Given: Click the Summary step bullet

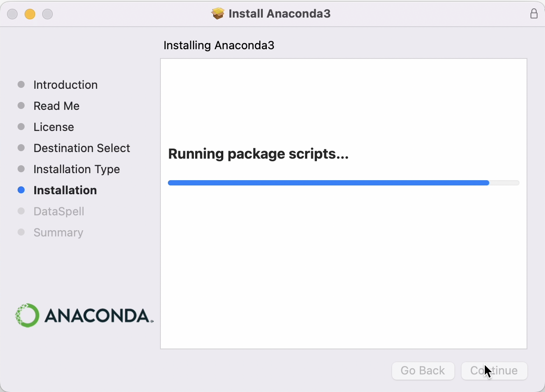Looking at the screenshot, I should [21, 232].
